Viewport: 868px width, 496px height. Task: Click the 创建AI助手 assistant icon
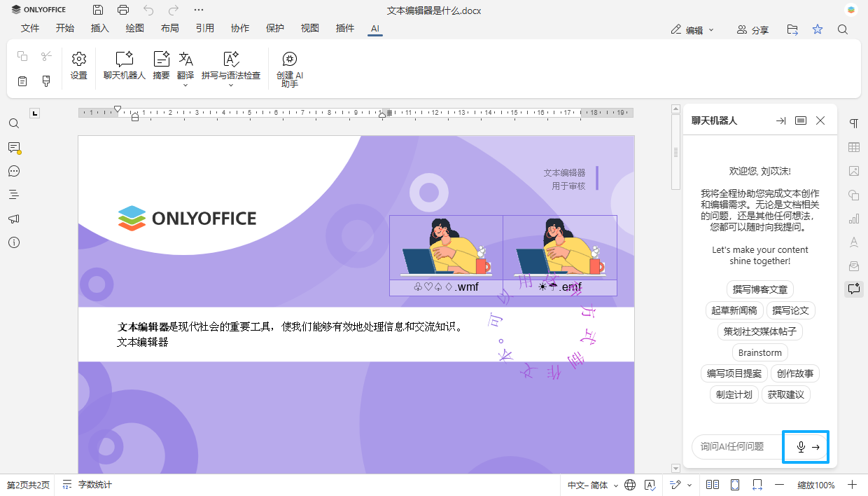tap(289, 67)
